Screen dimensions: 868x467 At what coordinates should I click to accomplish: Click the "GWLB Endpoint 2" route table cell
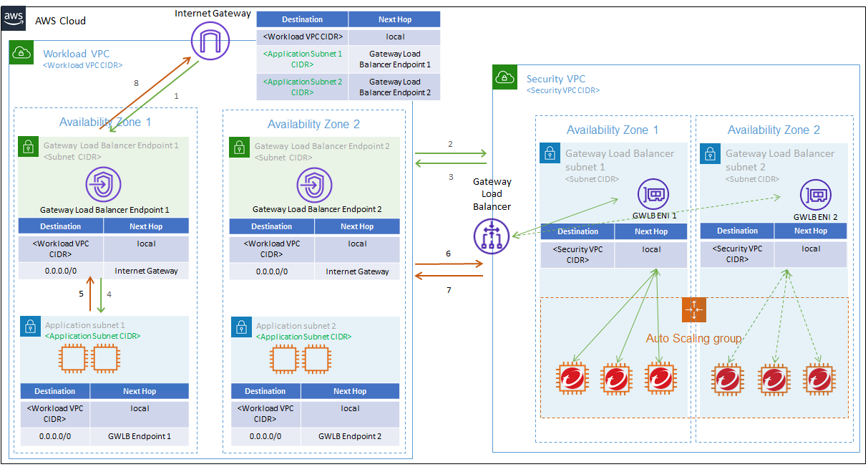point(350,436)
